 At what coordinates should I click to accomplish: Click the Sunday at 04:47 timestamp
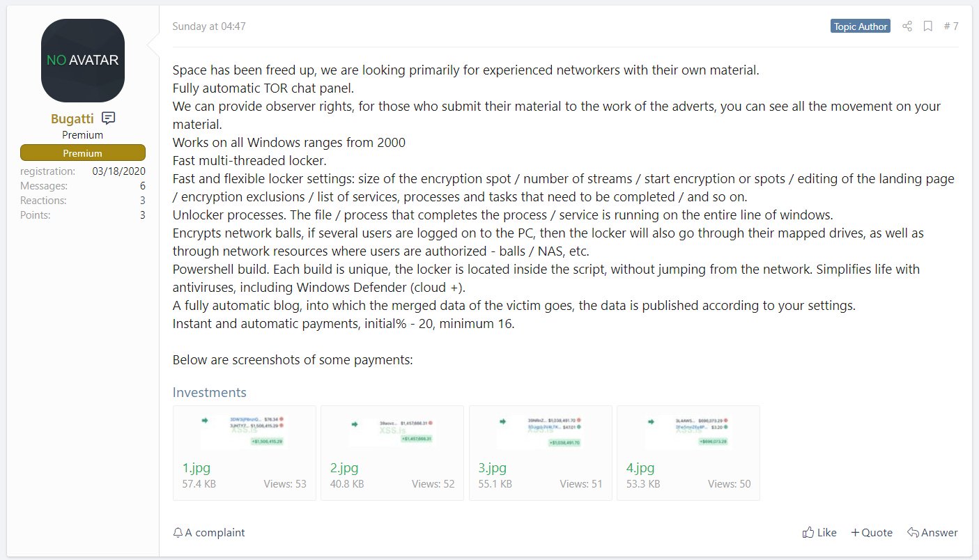click(209, 26)
